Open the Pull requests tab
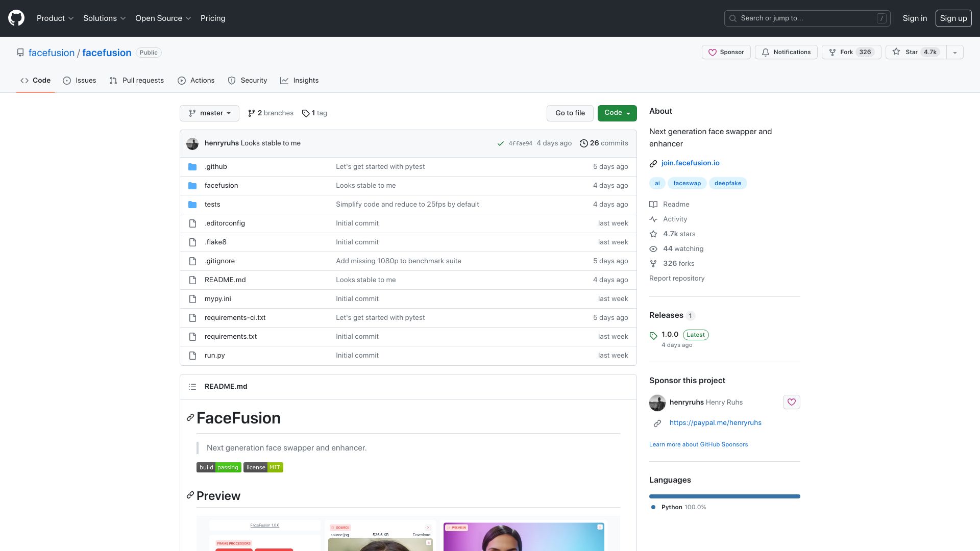Viewport: 980px width, 551px height. point(137,81)
